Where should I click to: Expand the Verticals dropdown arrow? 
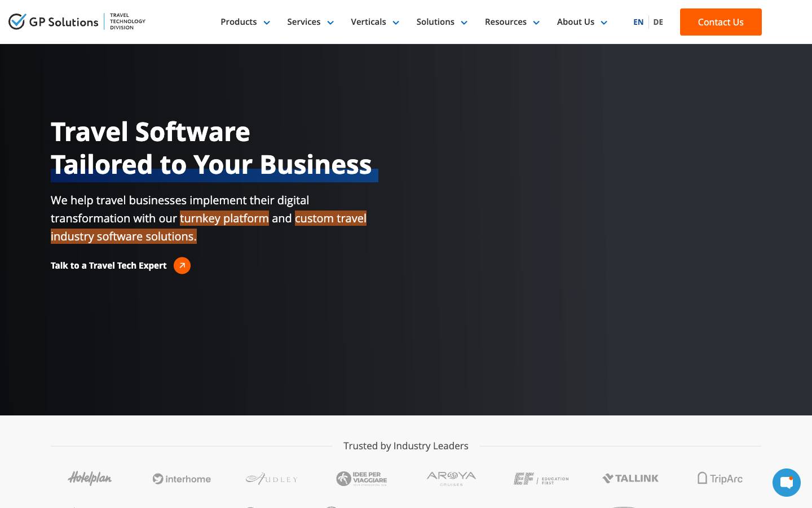[x=396, y=23]
